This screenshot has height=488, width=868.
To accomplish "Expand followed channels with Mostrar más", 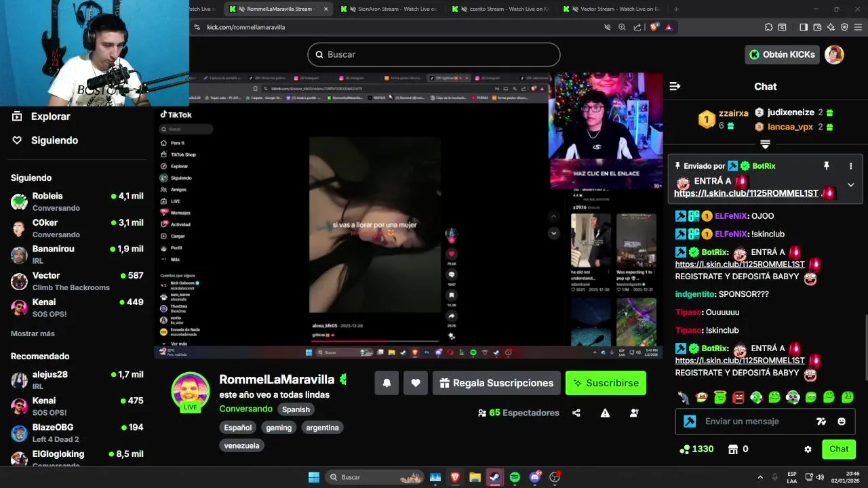I will (33, 333).
